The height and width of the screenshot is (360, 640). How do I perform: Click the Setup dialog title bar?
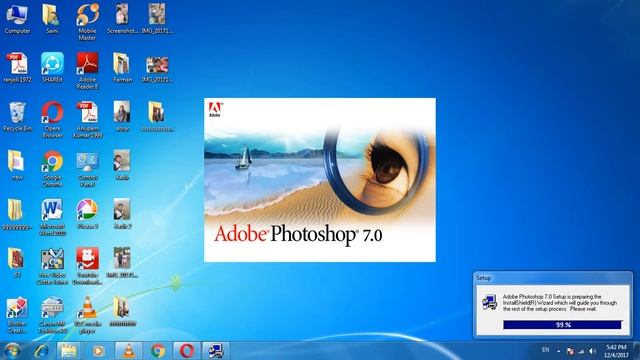pyautogui.click(x=553, y=278)
